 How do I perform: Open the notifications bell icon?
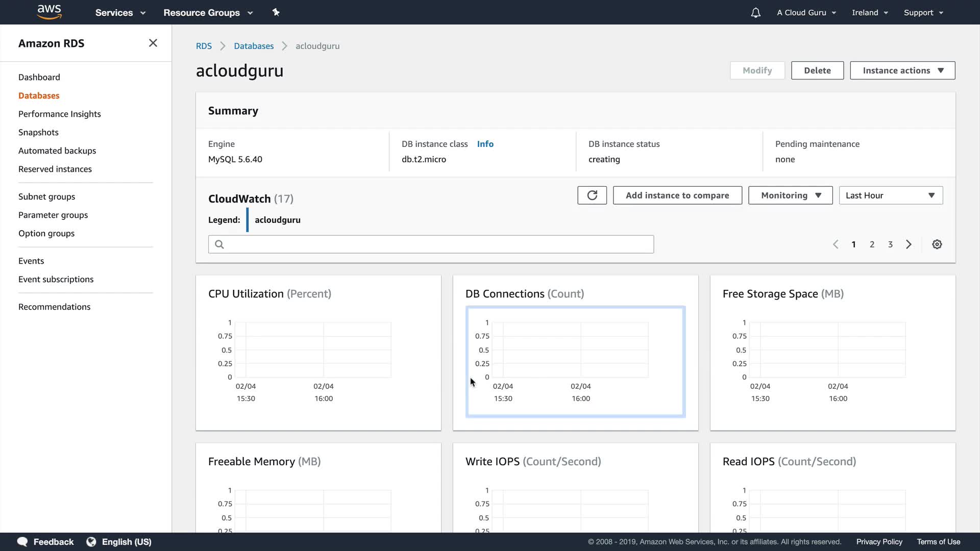click(x=755, y=13)
